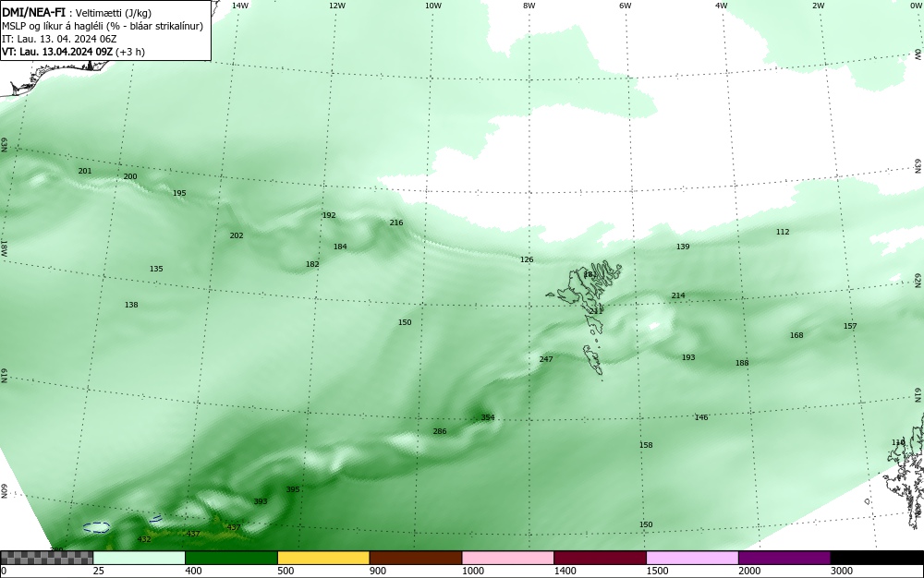This screenshot has width=924, height=578.
Task: Select the map value '395'
Action: (x=292, y=489)
